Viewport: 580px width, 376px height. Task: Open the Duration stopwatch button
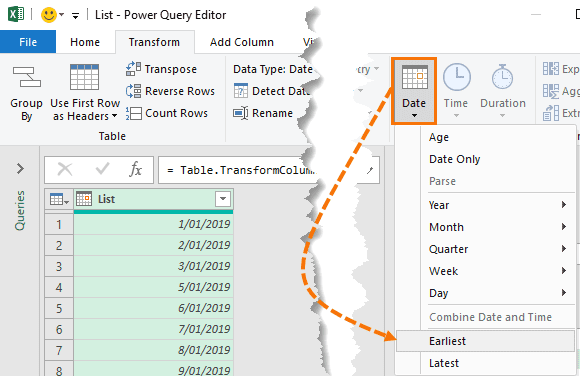503,91
